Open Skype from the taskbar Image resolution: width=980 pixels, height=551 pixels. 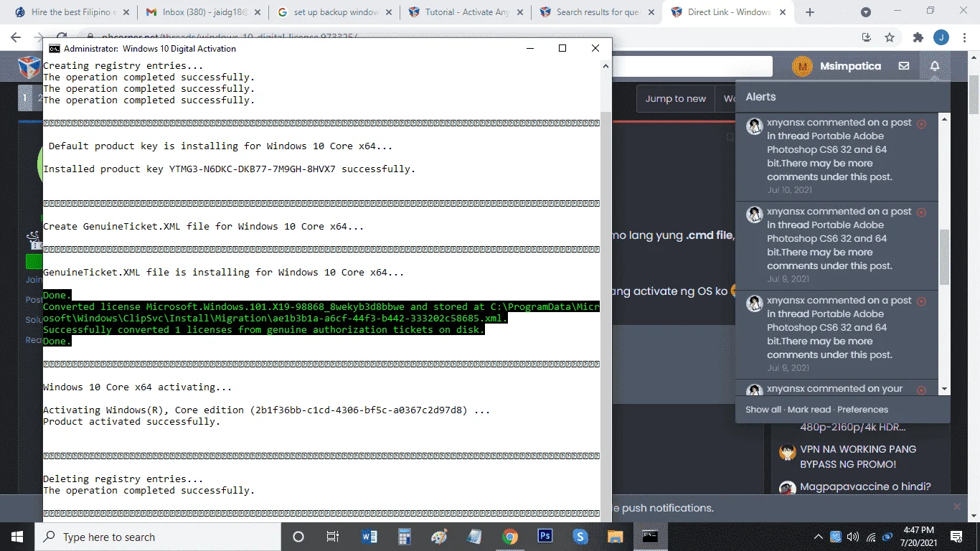pyautogui.click(x=580, y=537)
